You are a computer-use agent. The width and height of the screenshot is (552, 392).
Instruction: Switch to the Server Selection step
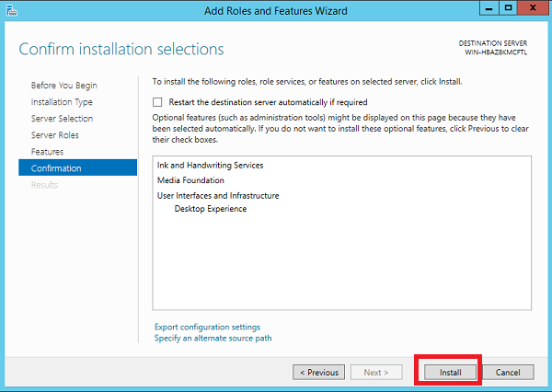point(62,119)
